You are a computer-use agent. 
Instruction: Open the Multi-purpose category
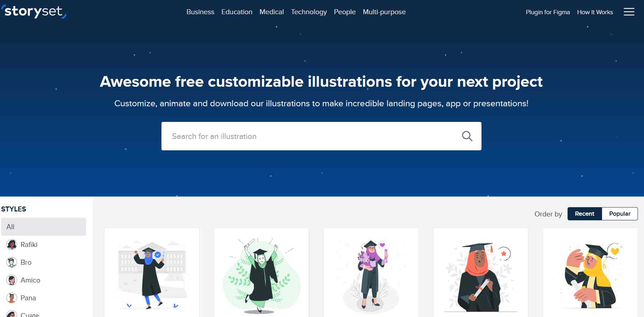384,12
